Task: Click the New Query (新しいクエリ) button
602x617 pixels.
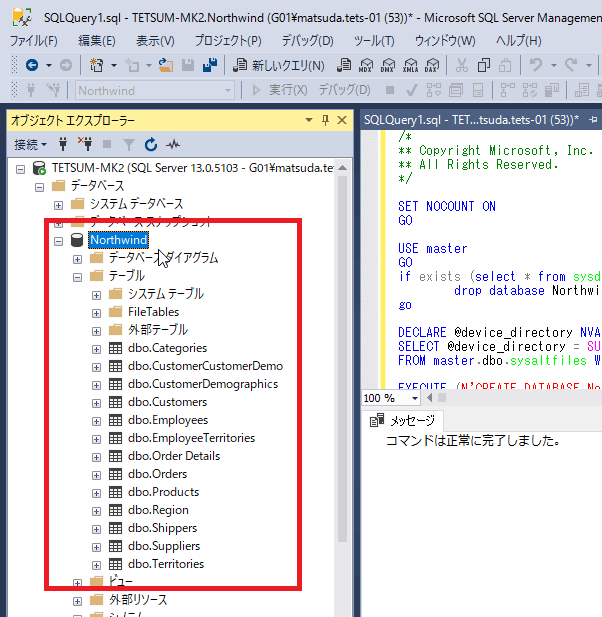Action: click(279, 65)
